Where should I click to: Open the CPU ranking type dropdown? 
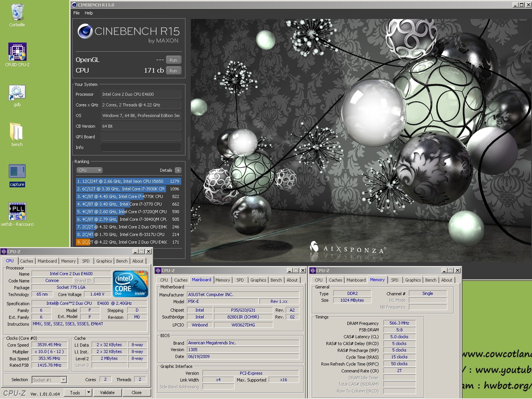tap(90, 170)
